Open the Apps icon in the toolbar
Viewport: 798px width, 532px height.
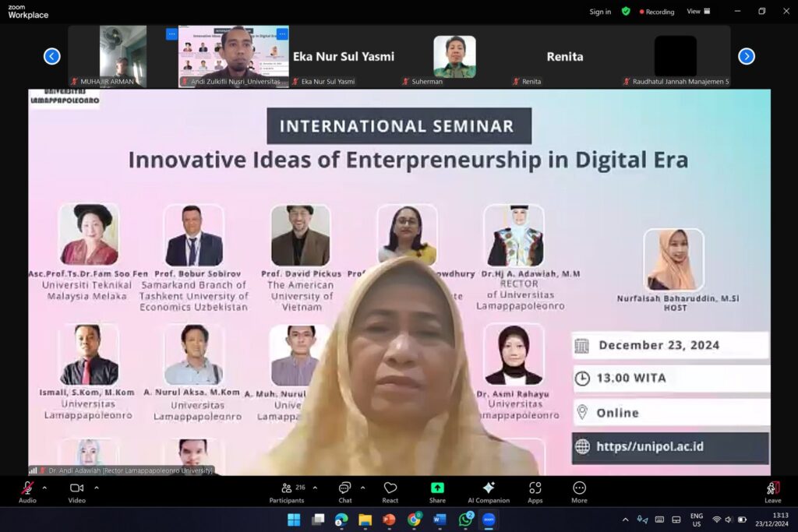(x=535, y=491)
